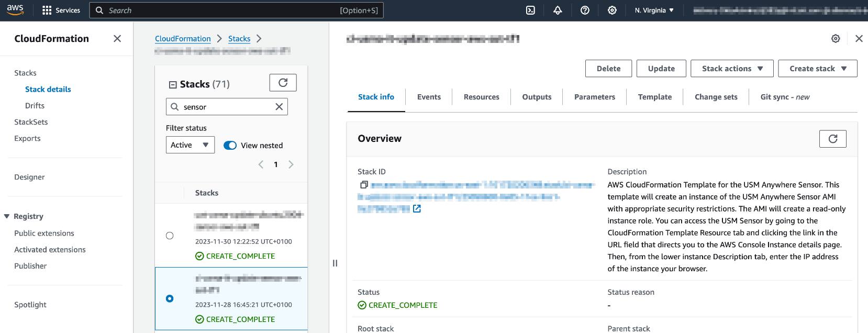868x333 pixels.
Task: Open the N. Virginia region selector
Action: [x=654, y=10]
